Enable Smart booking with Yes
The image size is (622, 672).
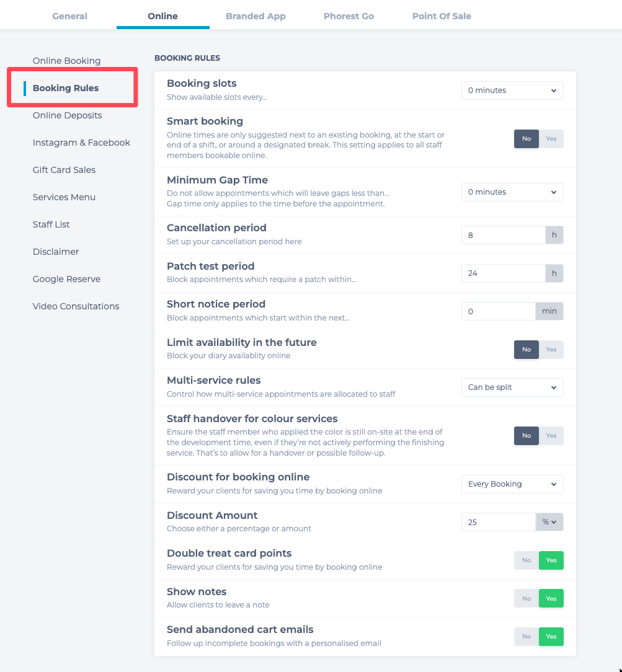551,139
